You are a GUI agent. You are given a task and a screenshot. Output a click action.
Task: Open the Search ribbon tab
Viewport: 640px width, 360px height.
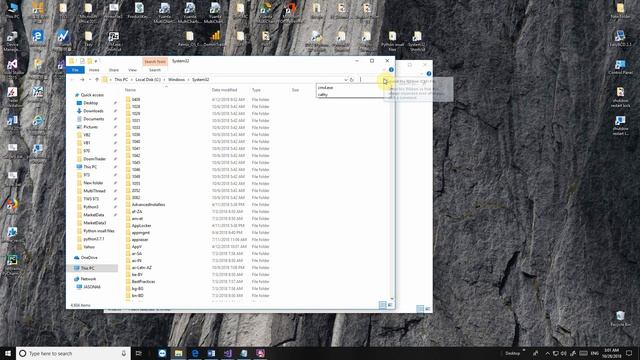[x=155, y=70]
